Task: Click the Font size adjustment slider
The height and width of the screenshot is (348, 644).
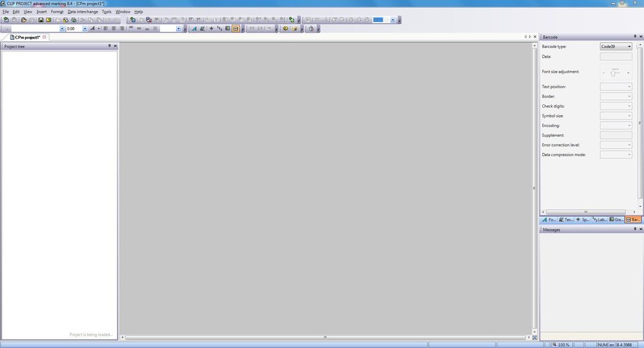Action: [616, 72]
